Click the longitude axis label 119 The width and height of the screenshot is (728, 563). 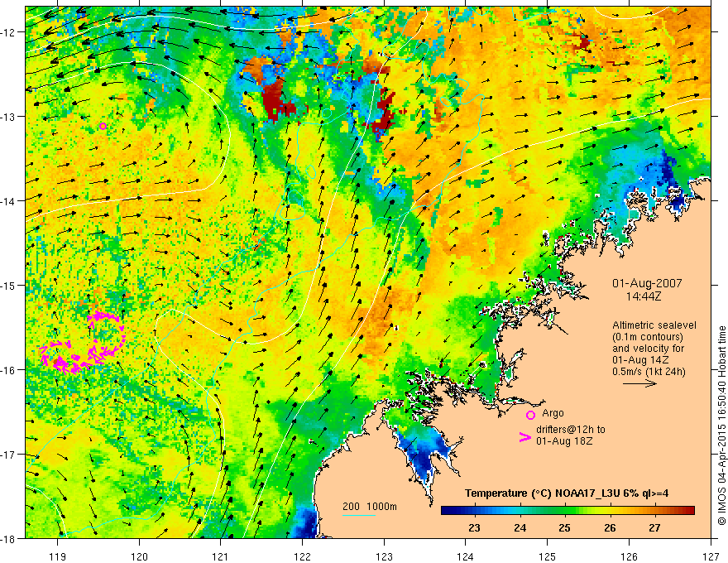click(x=58, y=557)
